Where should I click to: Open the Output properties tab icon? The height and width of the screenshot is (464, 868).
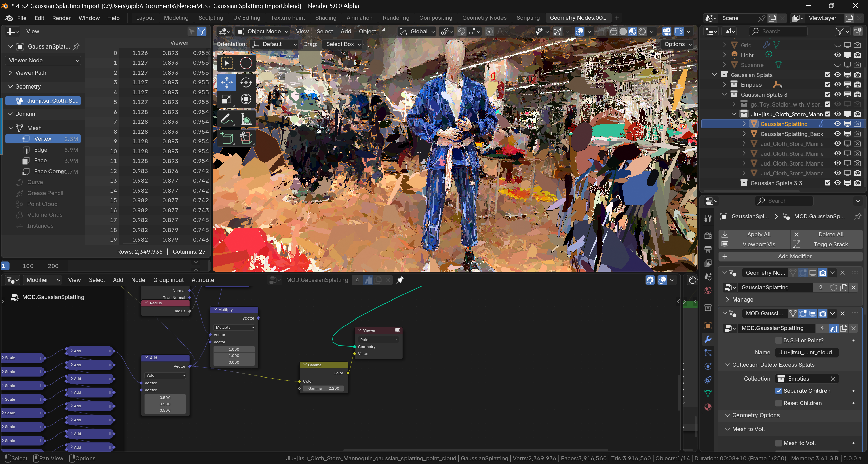tap(708, 250)
